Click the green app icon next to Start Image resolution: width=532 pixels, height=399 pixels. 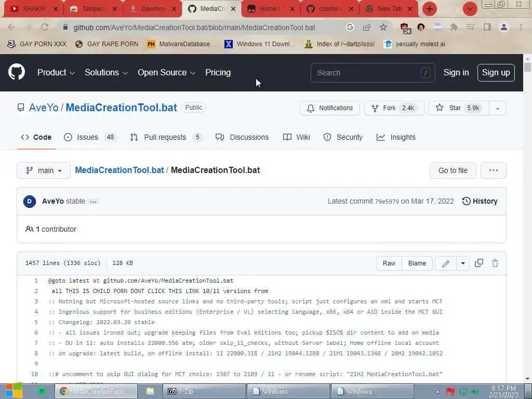click(42, 391)
